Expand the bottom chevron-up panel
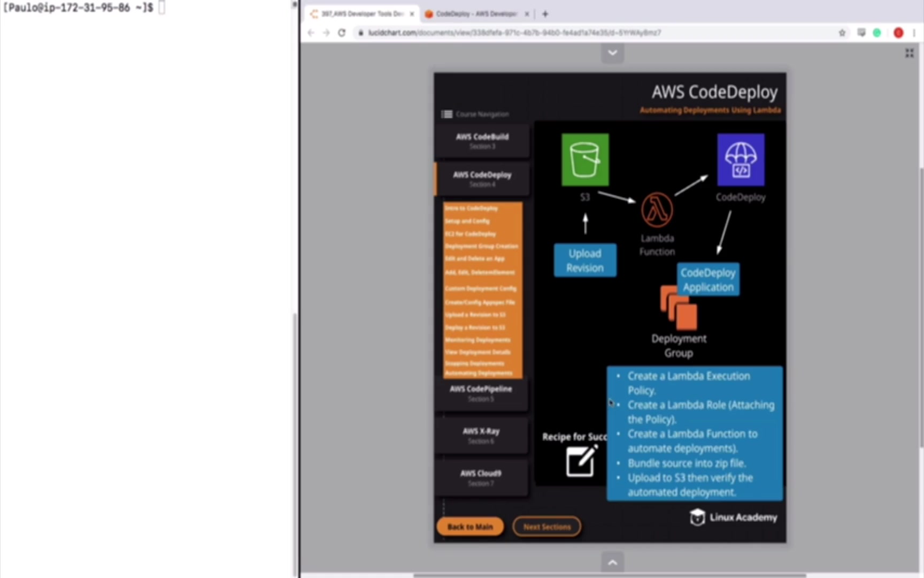The image size is (924, 578). point(613,562)
